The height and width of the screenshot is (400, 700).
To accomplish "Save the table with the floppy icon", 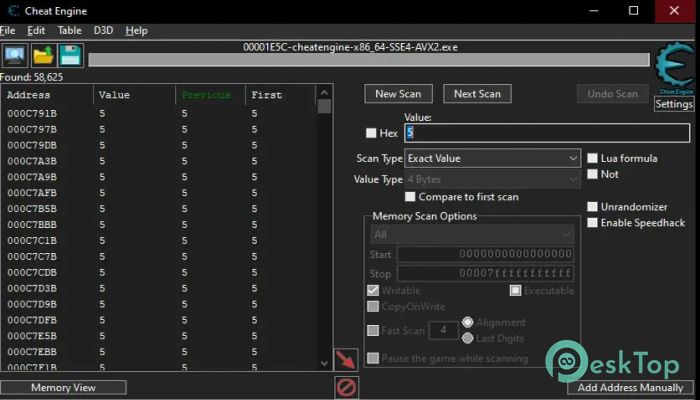I will pos(71,56).
